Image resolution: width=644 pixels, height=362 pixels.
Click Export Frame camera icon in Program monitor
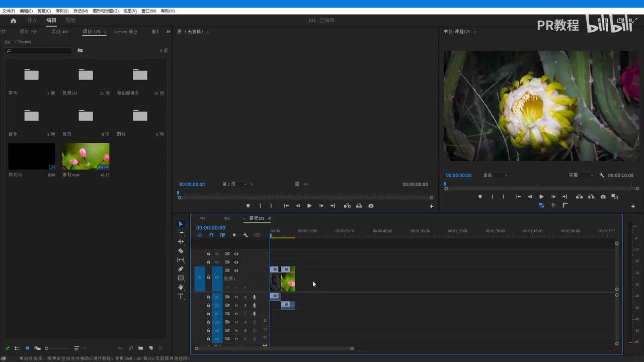pos(603,197)
